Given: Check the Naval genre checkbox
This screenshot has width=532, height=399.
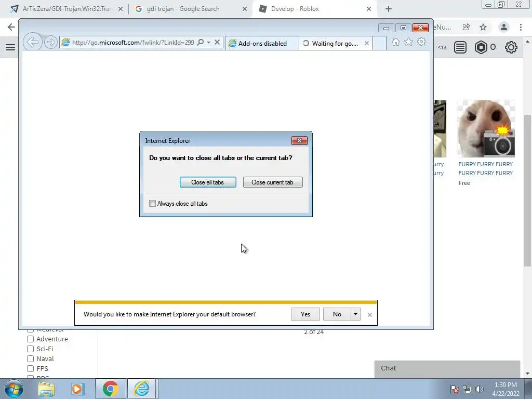Looking at the screenshot, I should point(31,358).
